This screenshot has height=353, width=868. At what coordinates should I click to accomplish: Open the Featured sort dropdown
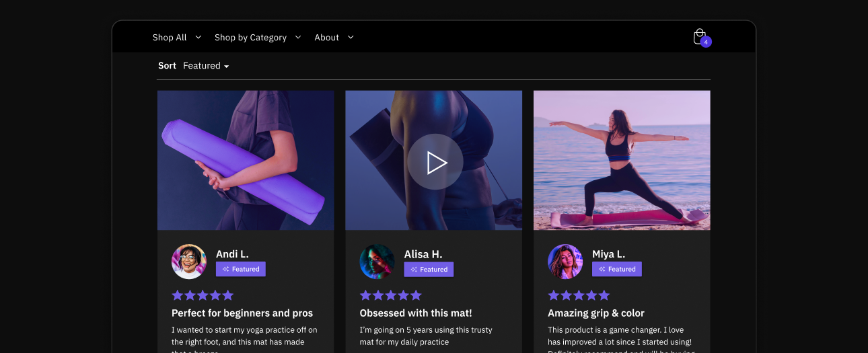click(x=206, y=66)
